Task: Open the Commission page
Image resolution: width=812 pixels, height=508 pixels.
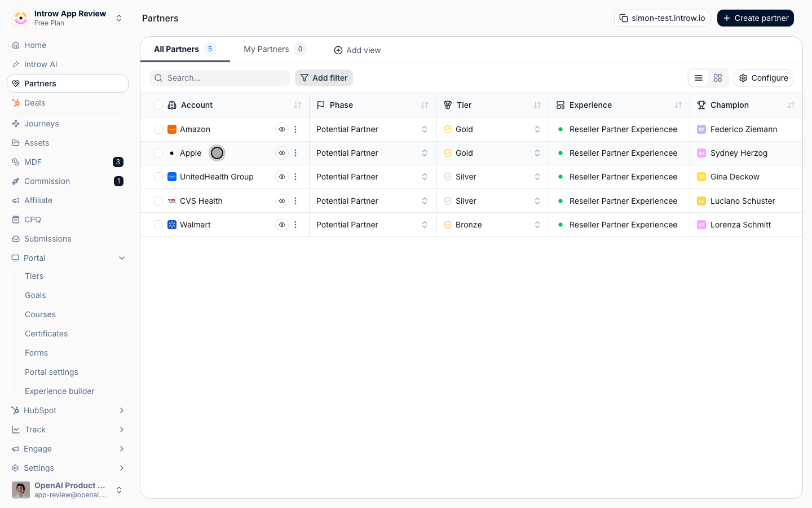Action: (68, 181)
